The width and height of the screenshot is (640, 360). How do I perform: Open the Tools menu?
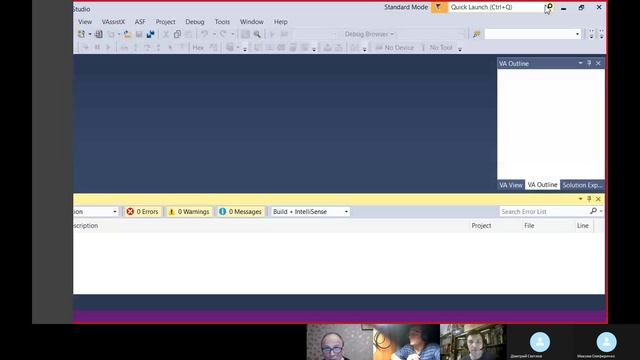click(x=222, y=22)
